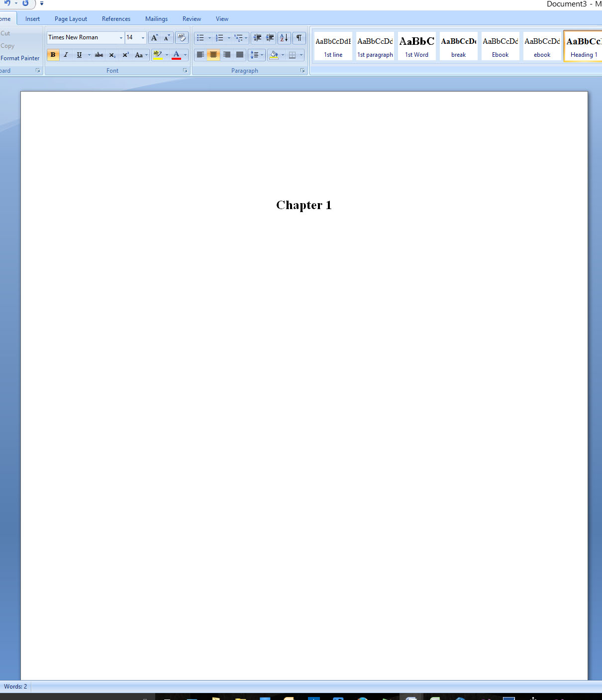Open the font size 14 dropdown
Screen dimensions: 602x700
pos(143,38)
